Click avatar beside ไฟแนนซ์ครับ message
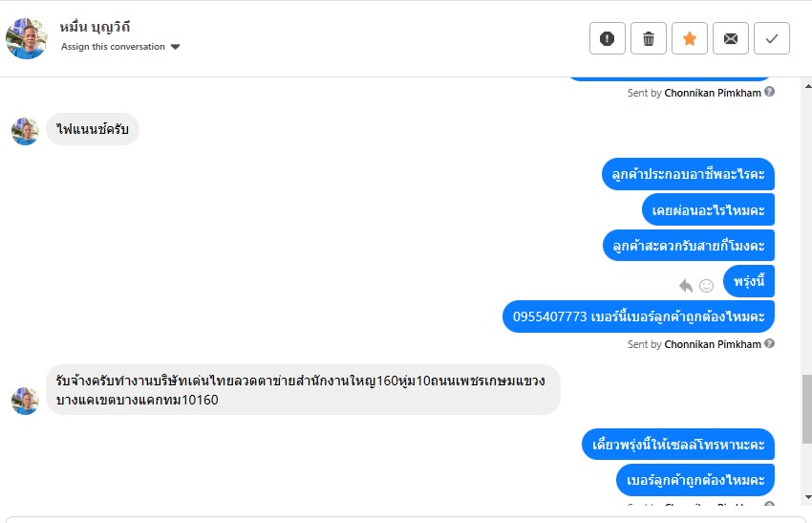The image size is (812, 523). click(25, 131)
